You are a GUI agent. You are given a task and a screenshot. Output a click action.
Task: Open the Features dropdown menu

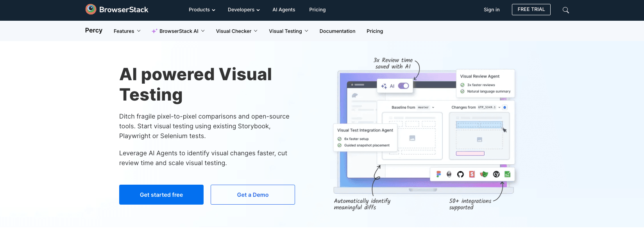[127, 31]
